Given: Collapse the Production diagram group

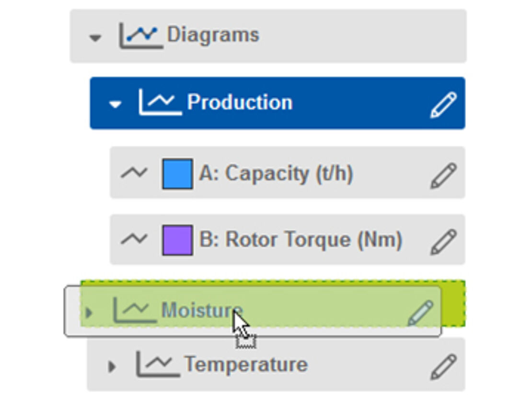Looking at the screenshot, I should point(115,104).
